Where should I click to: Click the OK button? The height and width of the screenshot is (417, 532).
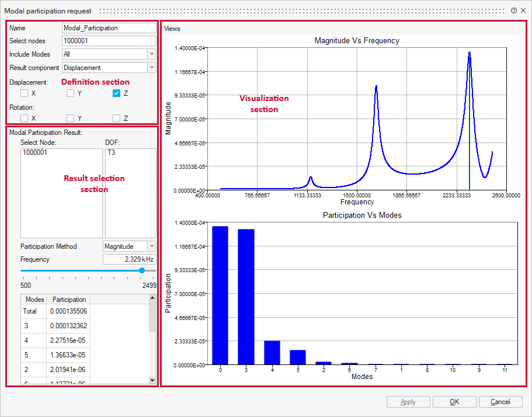[454, 402]
